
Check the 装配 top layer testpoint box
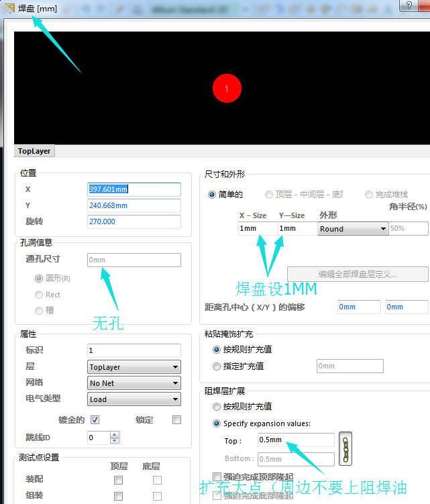pos(118,480)
